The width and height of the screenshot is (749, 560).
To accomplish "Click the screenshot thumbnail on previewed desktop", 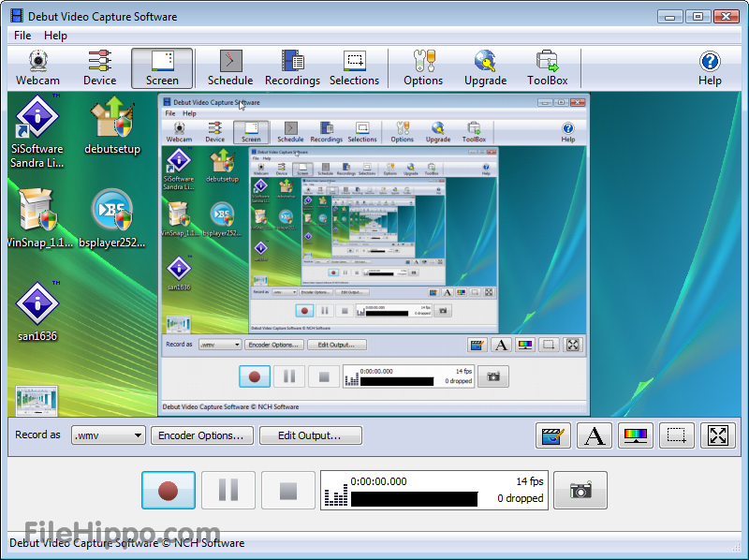I will click(x=37, y=401).
